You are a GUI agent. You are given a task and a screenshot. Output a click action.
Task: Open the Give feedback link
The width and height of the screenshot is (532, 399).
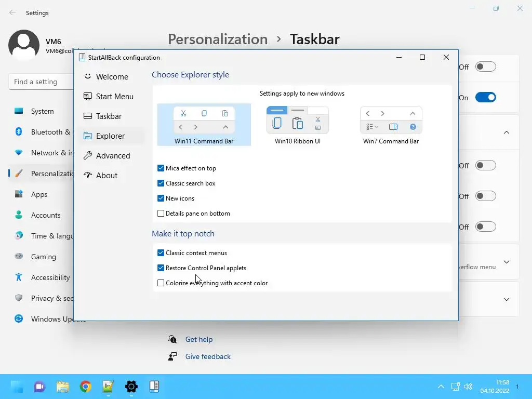tap(208, 356)
